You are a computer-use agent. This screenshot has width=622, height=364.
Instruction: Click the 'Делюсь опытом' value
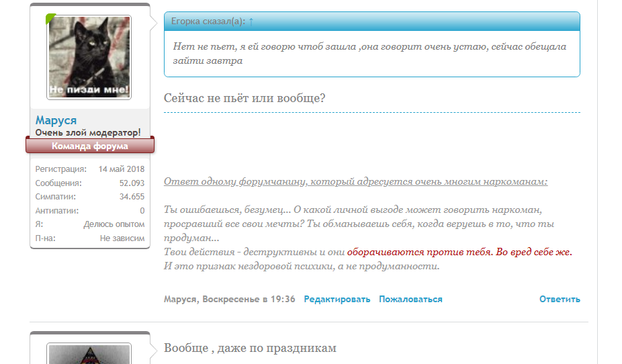tap(114, 224)
